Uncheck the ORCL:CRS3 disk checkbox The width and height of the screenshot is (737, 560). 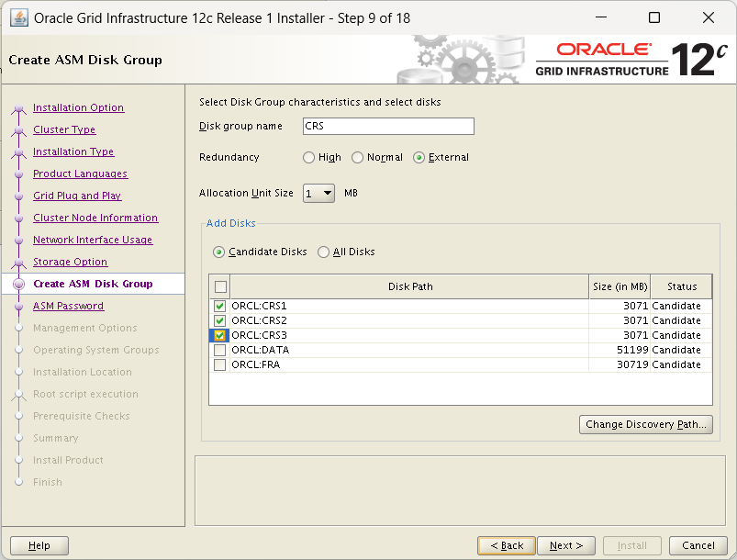coord(219,335)
